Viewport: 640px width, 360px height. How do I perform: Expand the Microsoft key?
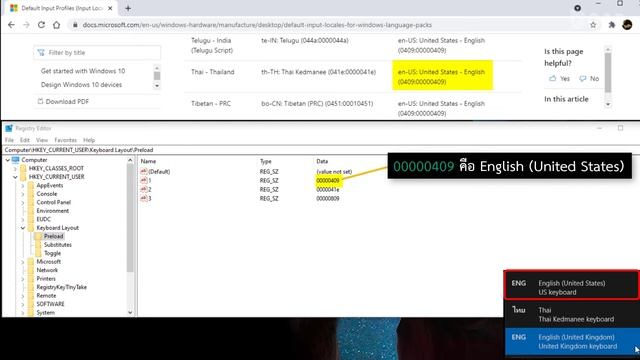pos(23,262)
